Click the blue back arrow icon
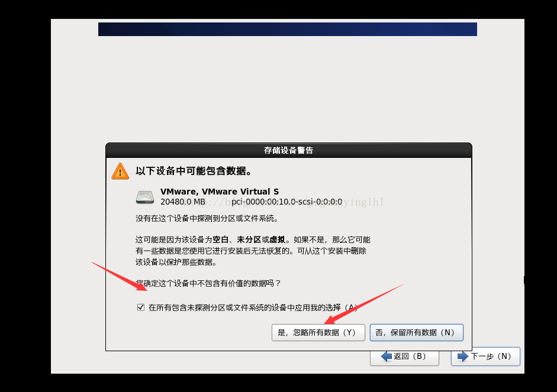The height and width of the screenshot is (392, 557). [386, 357]
